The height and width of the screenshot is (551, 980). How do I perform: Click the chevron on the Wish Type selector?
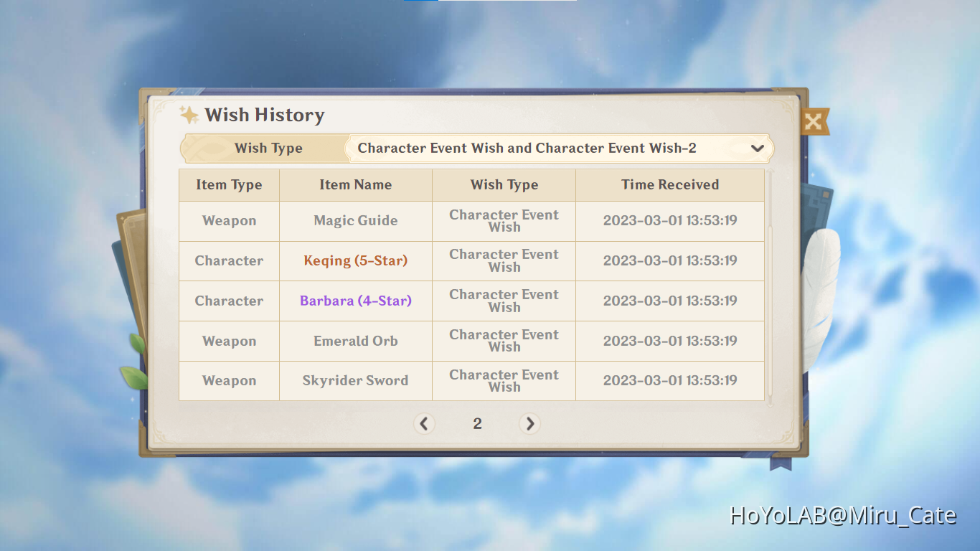757,149
